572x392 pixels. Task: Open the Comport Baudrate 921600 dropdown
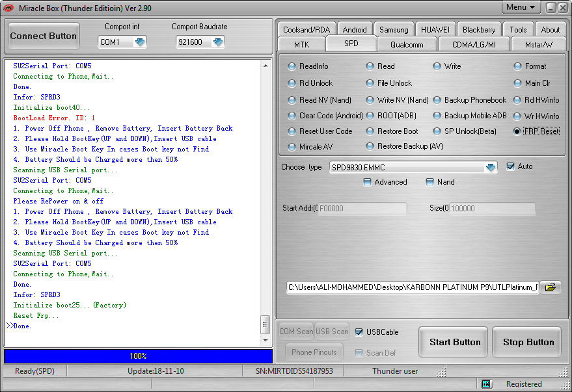point(218,42)
